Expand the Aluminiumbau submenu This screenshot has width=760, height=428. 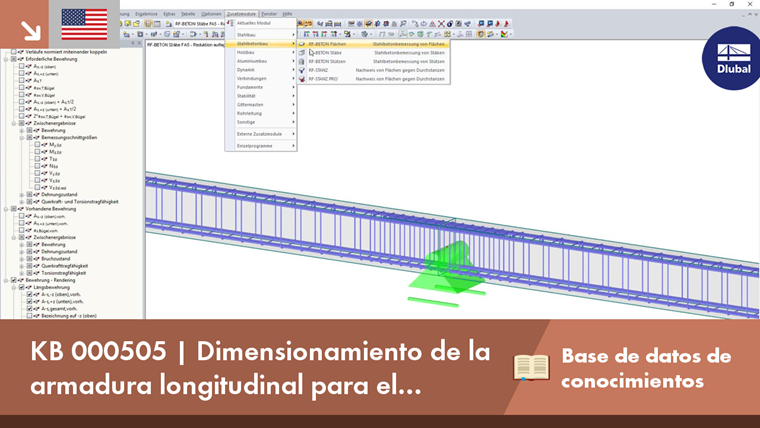coord(261,61)
